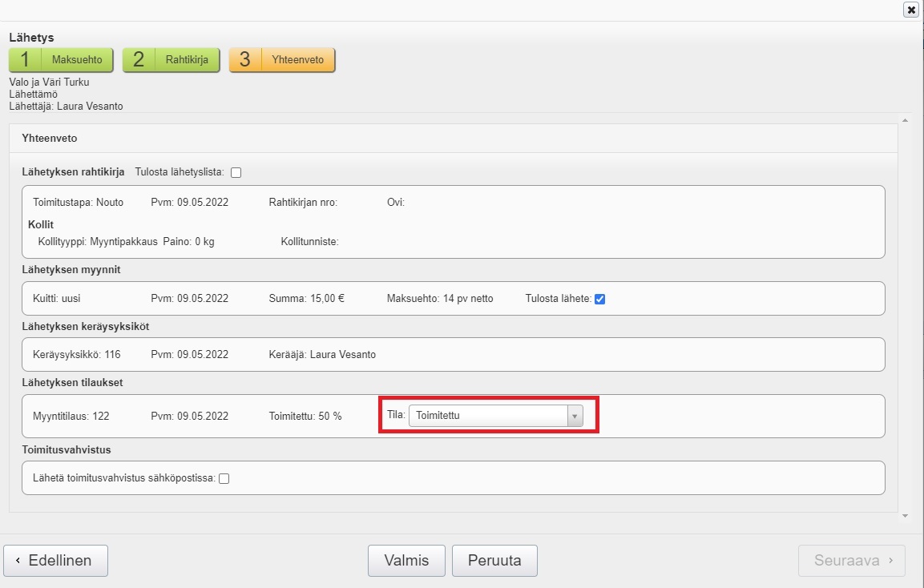Image resolution: width=924 pixels, height=588 pixels.
Task: Tick Lähetä toimitusvahvistus sähköpostissa checkbox
Action: [224, 478]
